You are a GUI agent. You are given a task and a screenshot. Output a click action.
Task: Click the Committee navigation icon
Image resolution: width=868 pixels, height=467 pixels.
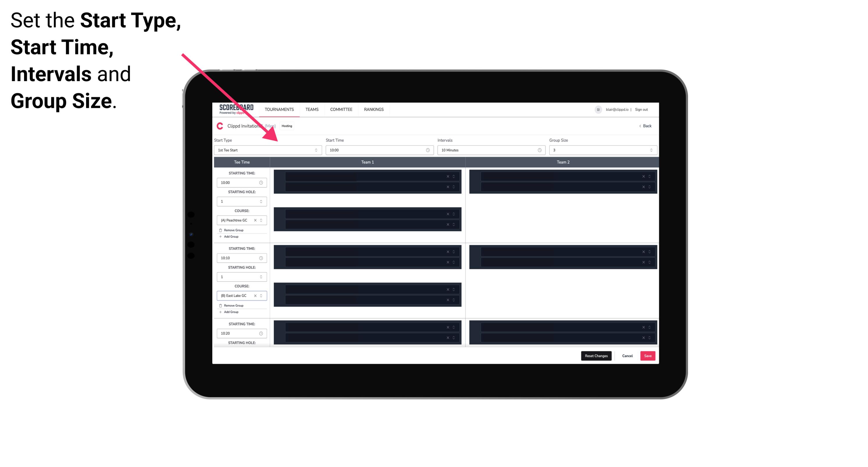tap(341, 109)
